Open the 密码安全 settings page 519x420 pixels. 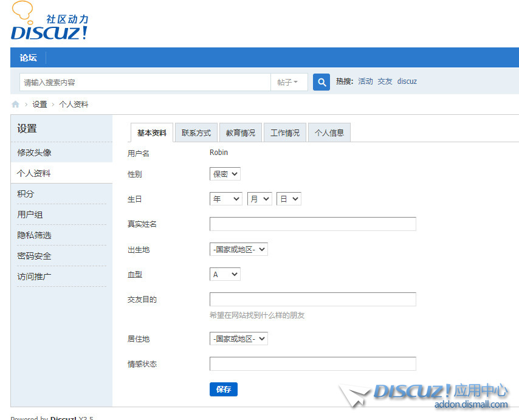click(33, 255)
